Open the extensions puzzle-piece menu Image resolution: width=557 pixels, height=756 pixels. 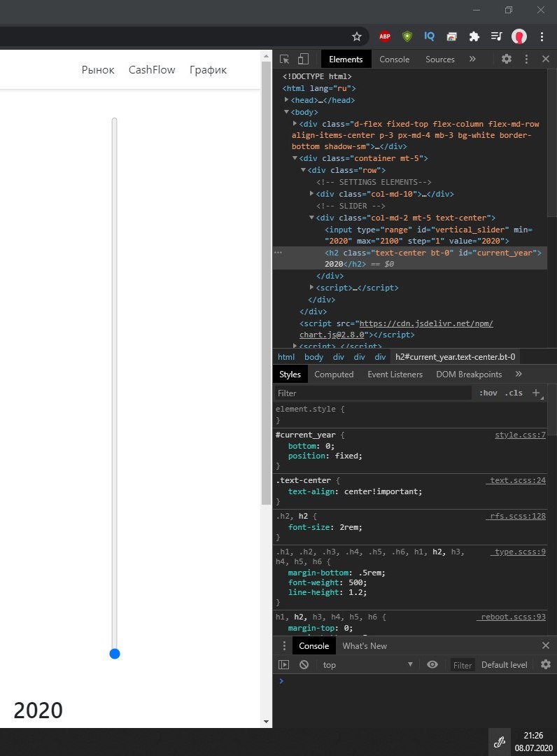tap(474, 36)
